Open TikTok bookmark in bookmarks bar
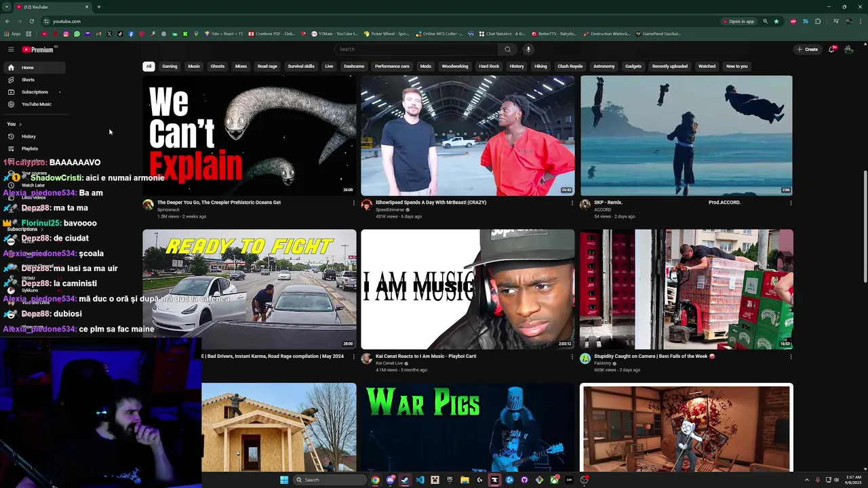This screenshot has height=488, width=868. [120, 34]
